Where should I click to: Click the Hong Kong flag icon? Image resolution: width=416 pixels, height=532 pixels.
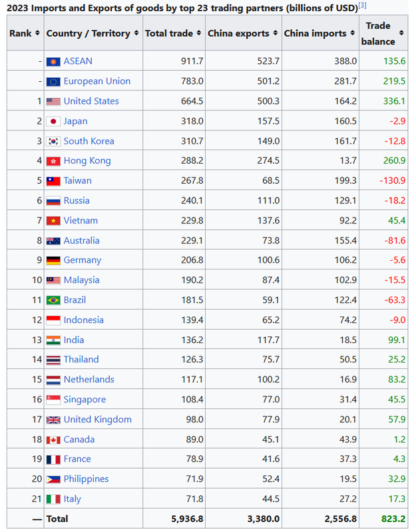click(x=53, y=161)
